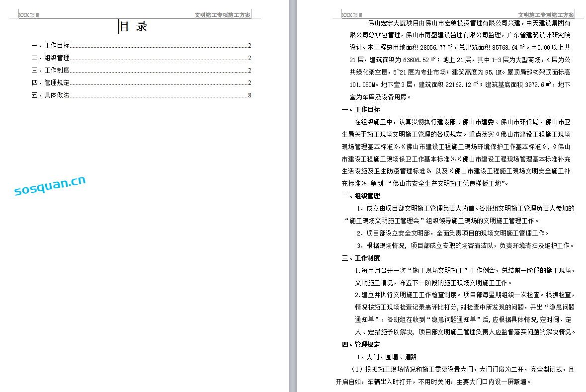
Task: Click the bold 四、管理规定 body heading
Action: (361, 344)
